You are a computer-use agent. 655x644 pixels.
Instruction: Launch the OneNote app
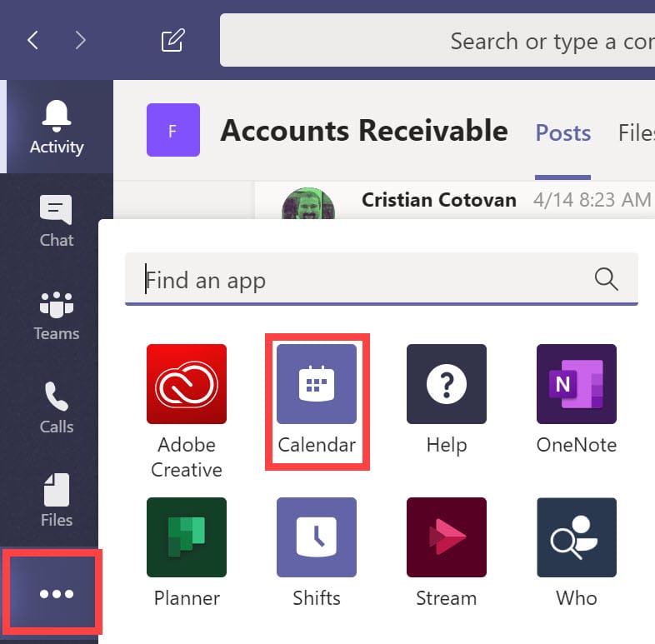(577, 400)
